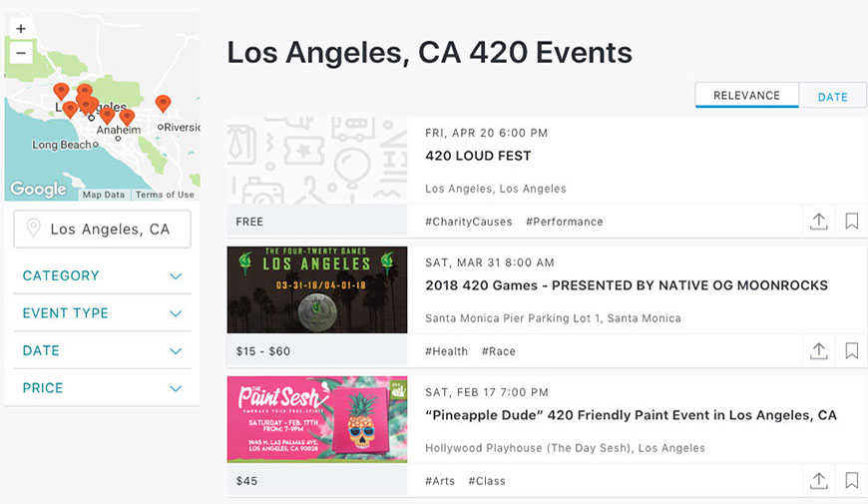
Task: Switch to the Date sort tab
Action: click(x=832, y=97)
